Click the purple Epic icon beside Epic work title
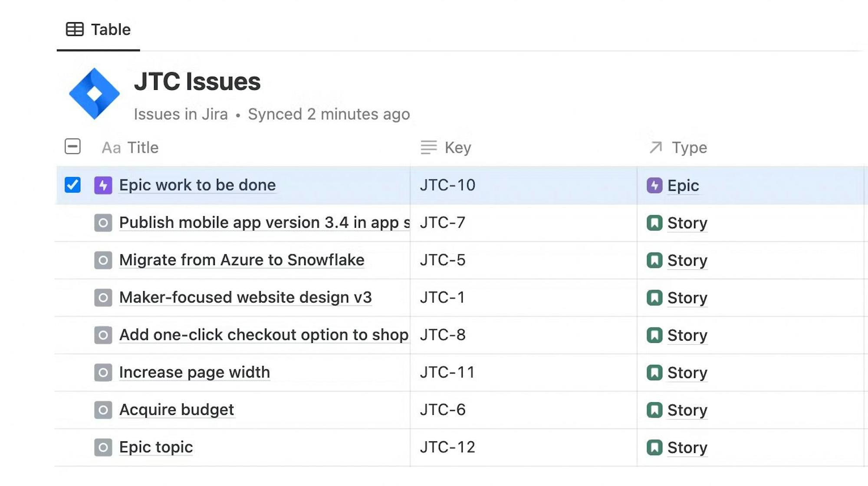Image resolution: width=868 pixels, height=486 pixels. coord(103,185)
